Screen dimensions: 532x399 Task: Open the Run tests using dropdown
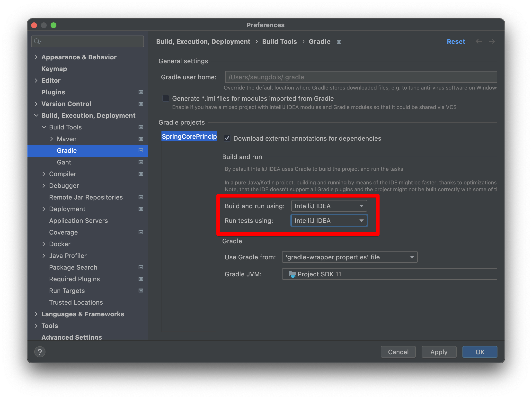coord(329,220)
